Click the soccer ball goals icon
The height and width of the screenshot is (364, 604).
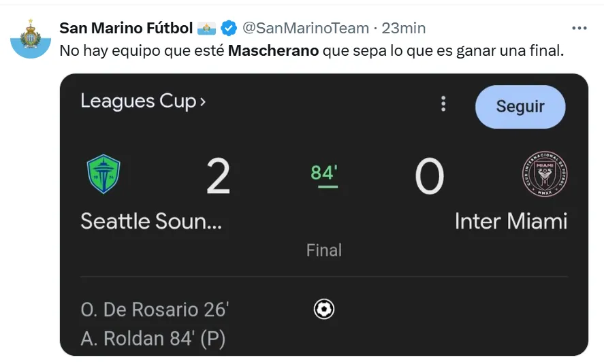coord(324,310)
